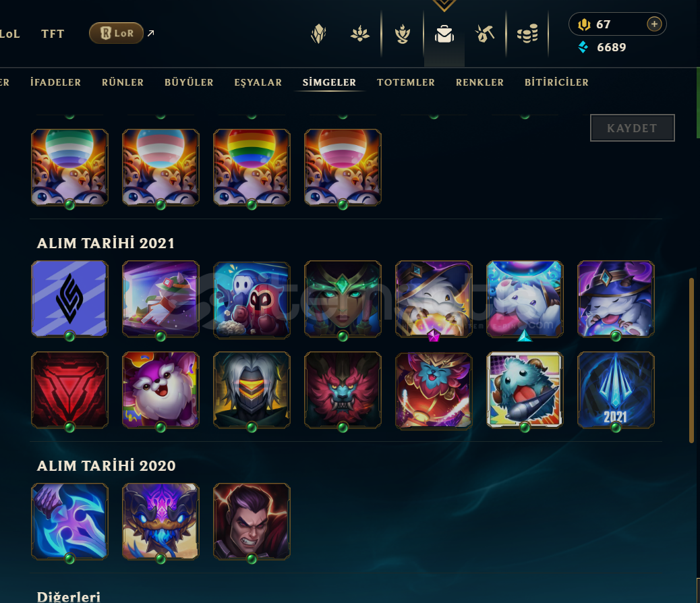Open the LoR external launch arrow
Image resolution: width=700 pixels, height=603 pixels.
coord(151,33)
